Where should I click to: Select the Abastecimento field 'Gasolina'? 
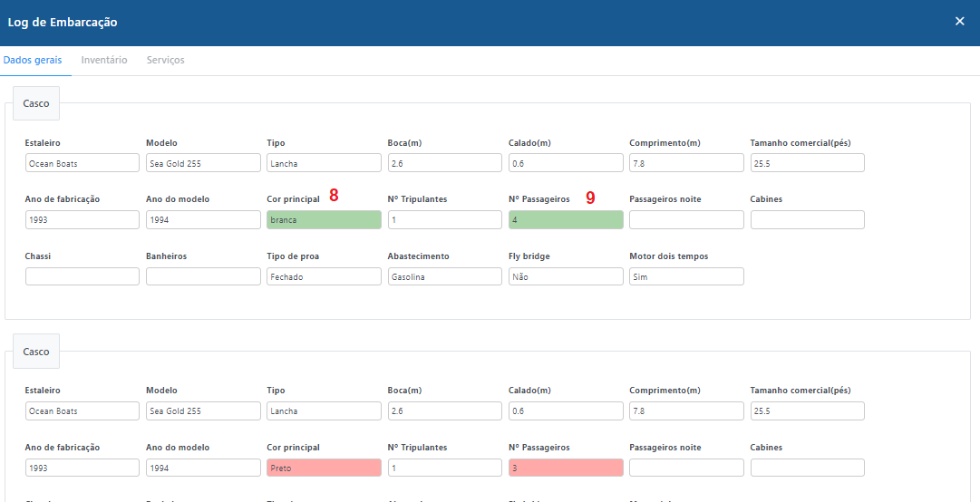444,277
